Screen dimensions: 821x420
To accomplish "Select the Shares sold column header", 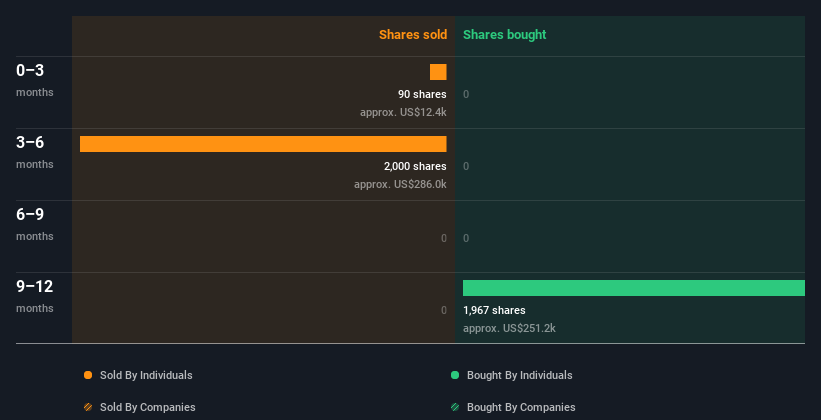I will (412, 35).
